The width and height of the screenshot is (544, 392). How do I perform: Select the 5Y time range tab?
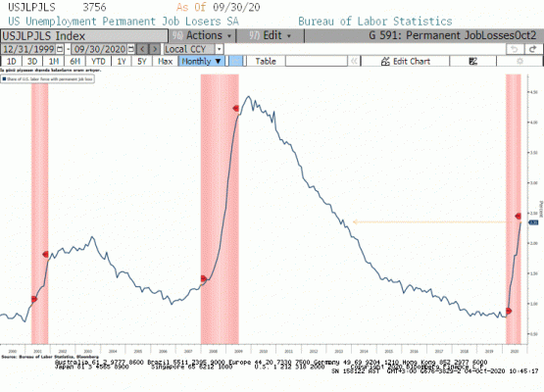coord(142,61)
